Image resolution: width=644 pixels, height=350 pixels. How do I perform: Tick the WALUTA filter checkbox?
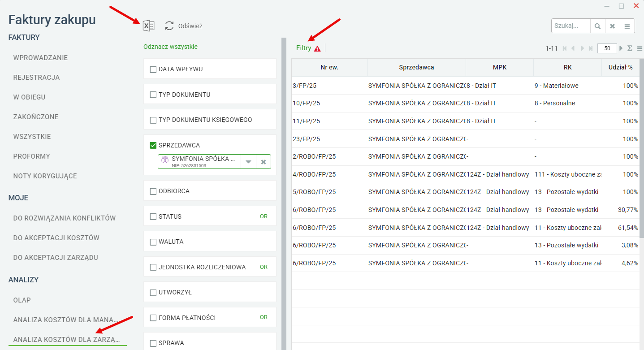coord(153,242)
